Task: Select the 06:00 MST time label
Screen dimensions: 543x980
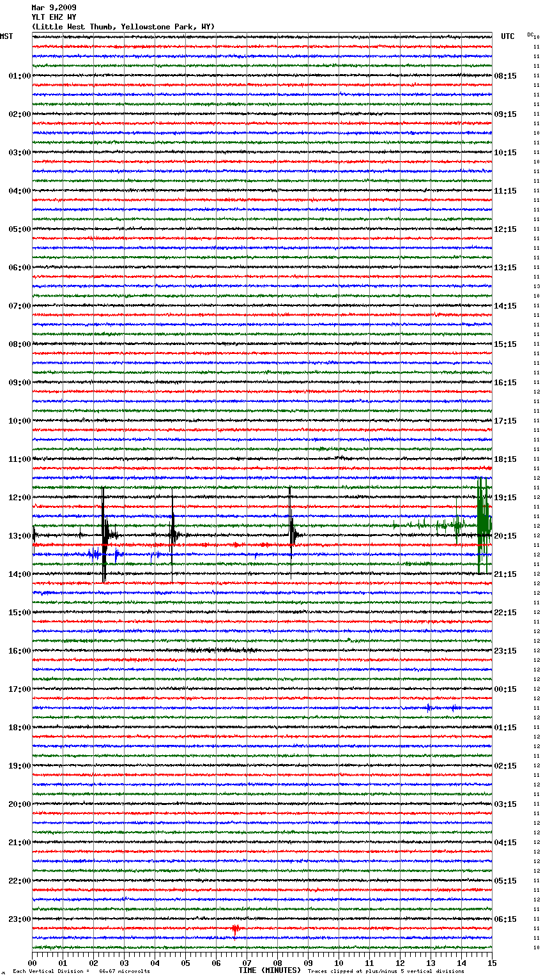Action: (x=20, y=268)
